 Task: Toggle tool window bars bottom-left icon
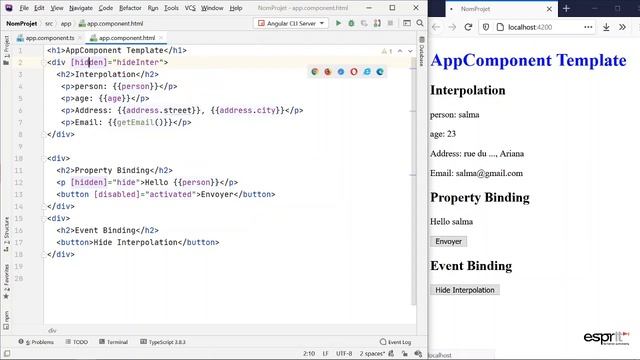tap(7, 353)
